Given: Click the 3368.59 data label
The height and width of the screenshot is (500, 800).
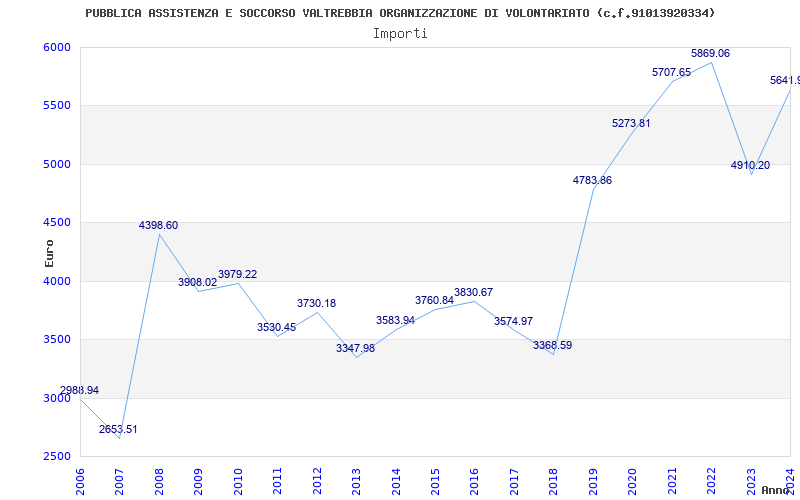Looking at the screenshot, I should pyautogui.click(x=553, y=345).
